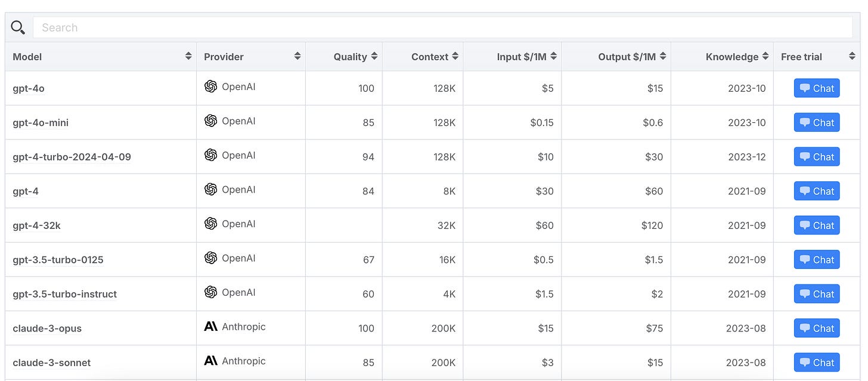
Task: Select the $0.5 input price cell
Action: click(512, 259)
